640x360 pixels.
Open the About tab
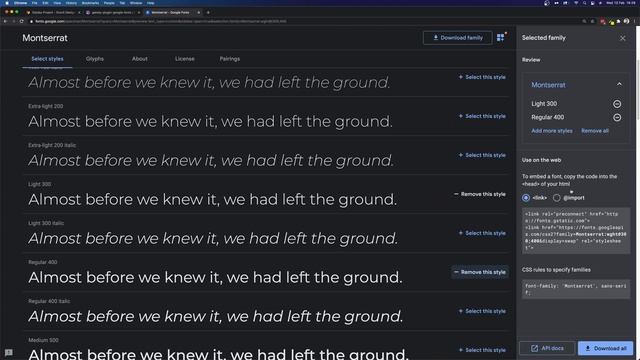(x=140, y=59)
